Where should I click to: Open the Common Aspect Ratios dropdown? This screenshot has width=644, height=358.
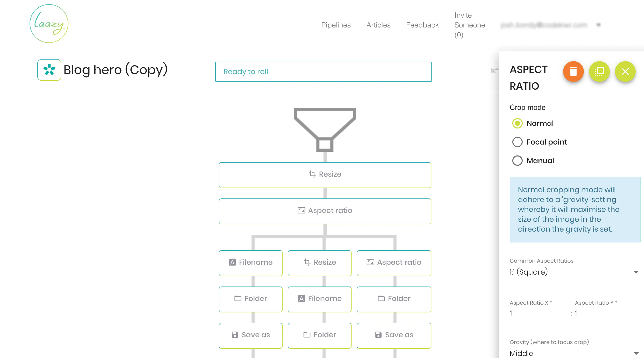pyautogui.click(x=575, y=272)
